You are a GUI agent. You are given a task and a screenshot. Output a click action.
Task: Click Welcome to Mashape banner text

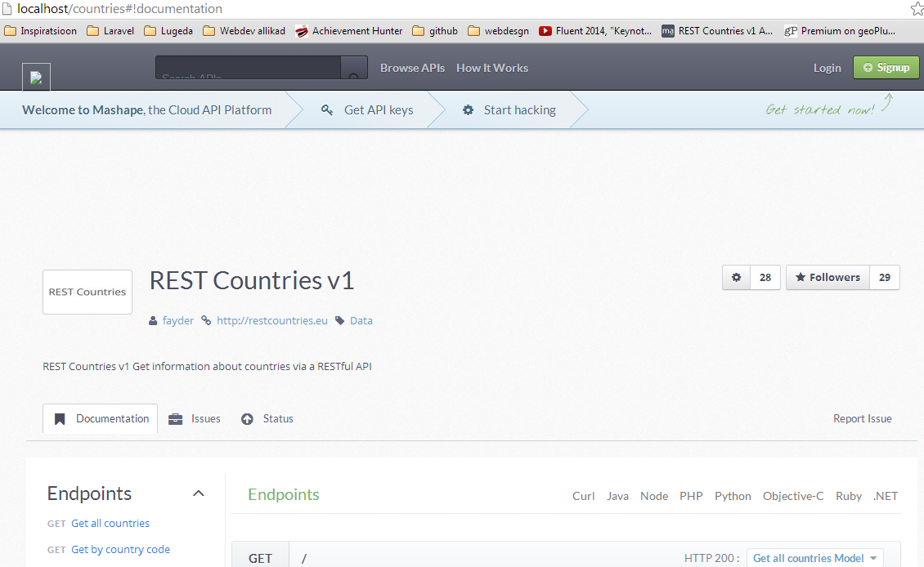pos(146,110)
